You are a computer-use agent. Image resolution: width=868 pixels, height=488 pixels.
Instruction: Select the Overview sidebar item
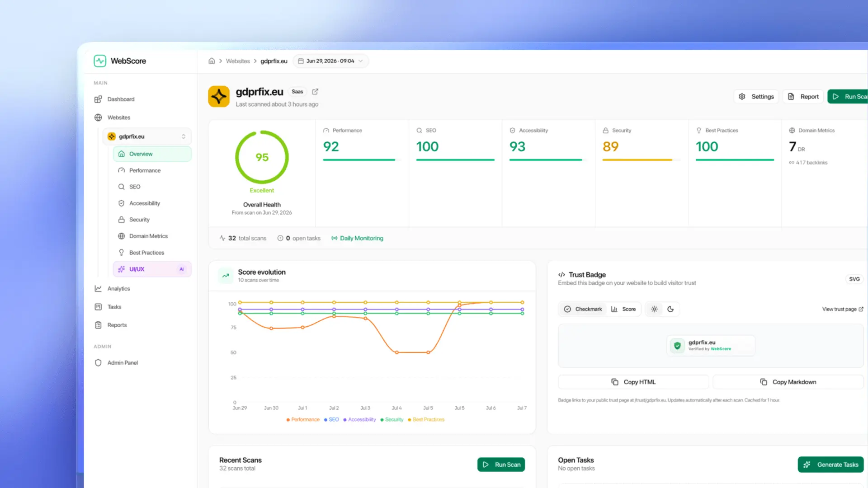[x=152, y=154]
